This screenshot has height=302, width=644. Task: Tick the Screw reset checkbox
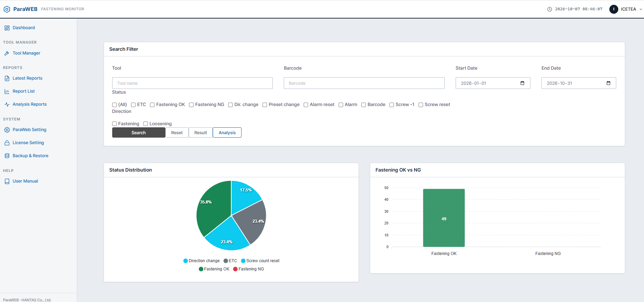421,105
